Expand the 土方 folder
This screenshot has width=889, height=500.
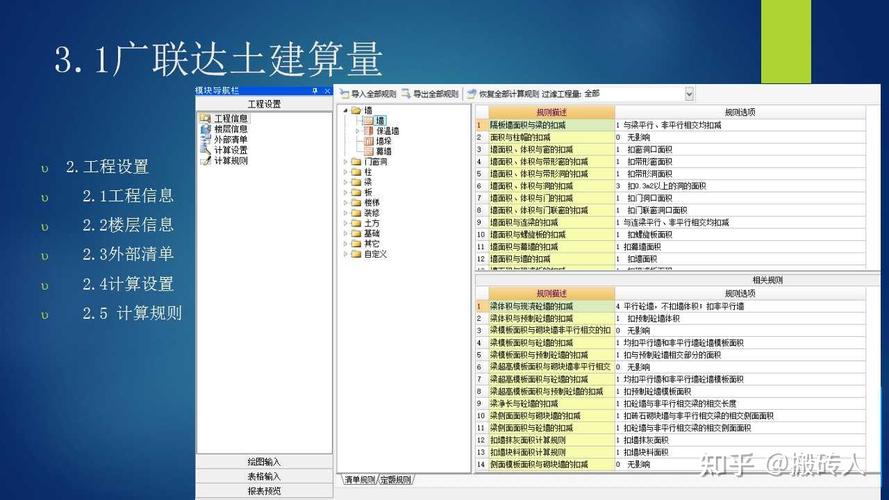point(345,223)
